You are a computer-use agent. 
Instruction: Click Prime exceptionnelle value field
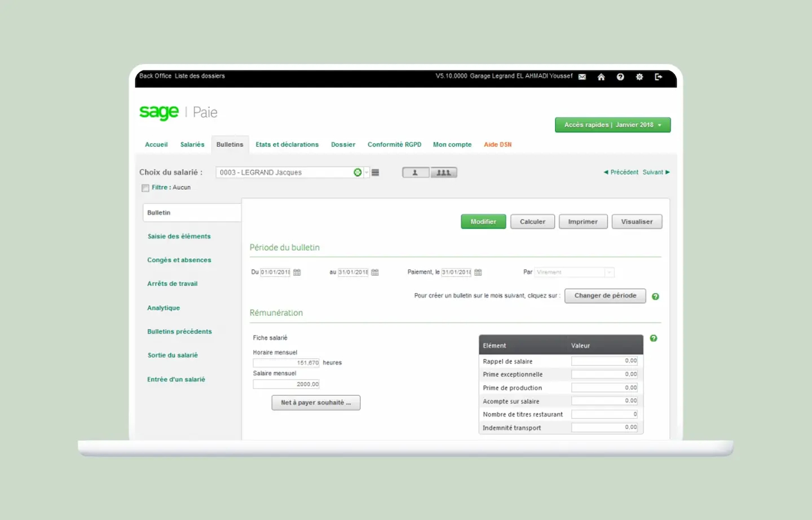pyautogui.click(x=604, y=374)
